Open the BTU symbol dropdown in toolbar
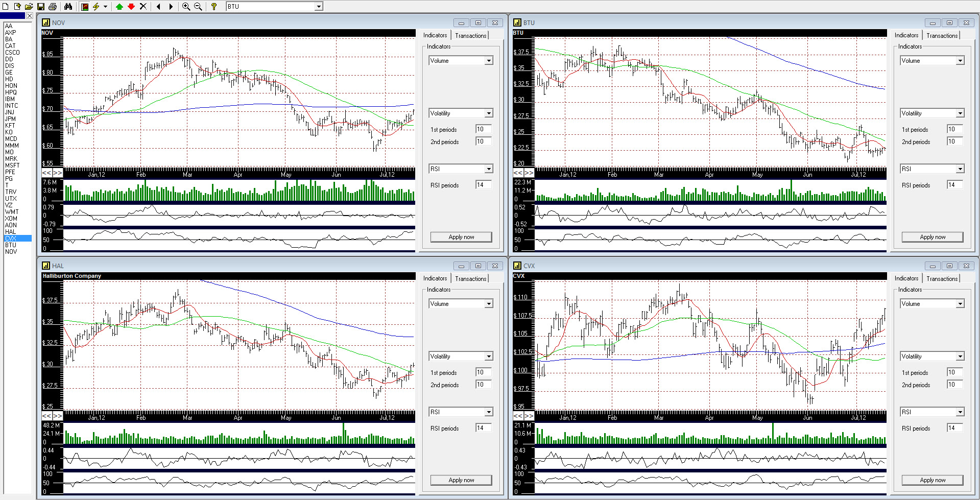The width and height of the screenshot is (980, 500). [x=319, y=7]
